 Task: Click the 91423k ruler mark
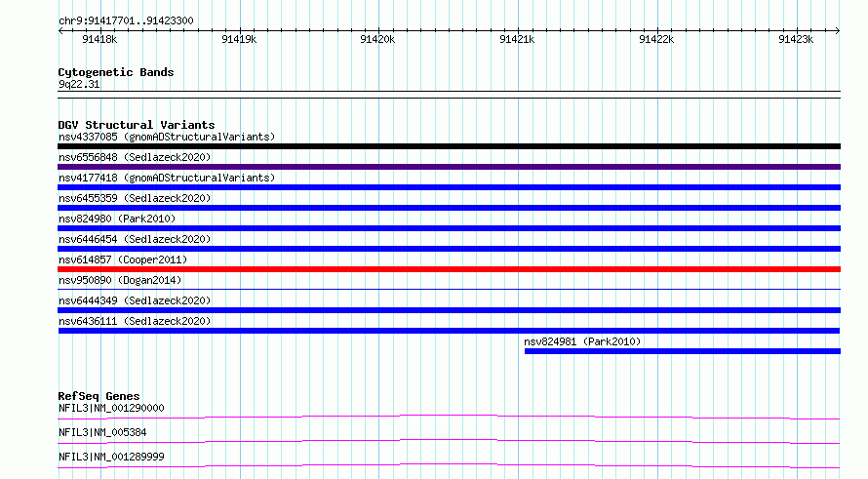coord(796,39)
